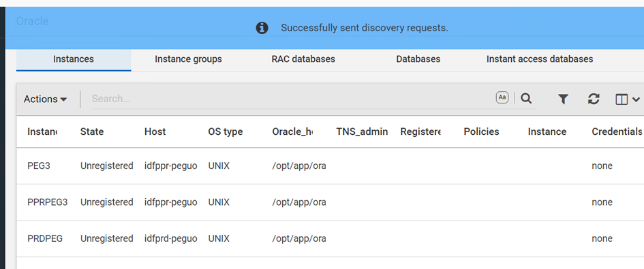Screen dimensions: 644x269
Task: Click credentials none in PRDPEG row
Action: point(602,238)
